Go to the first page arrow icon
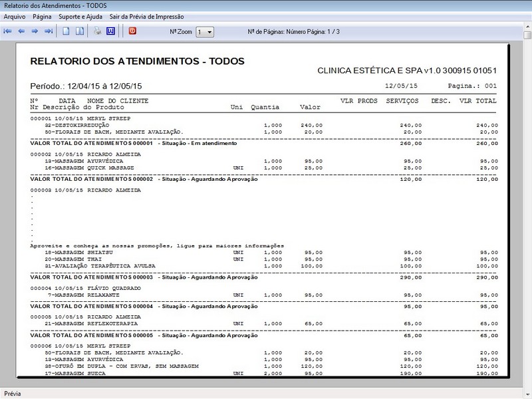 tap(8, 31)
